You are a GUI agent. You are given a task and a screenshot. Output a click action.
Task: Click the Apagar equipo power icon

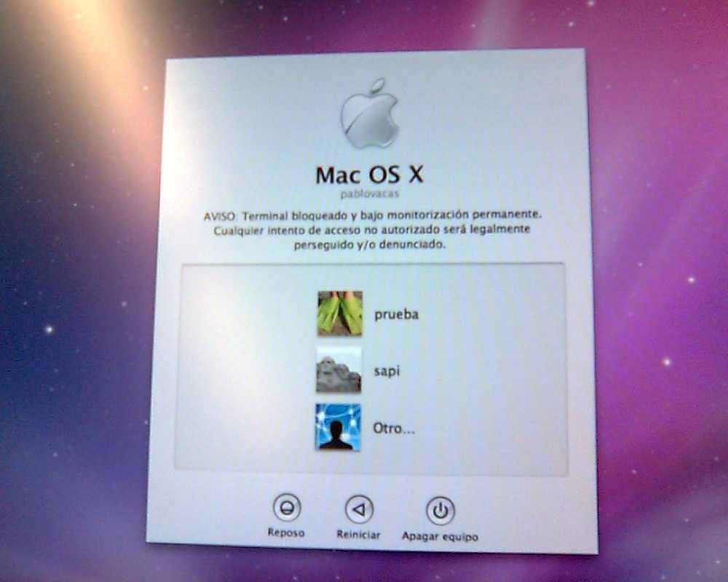click(x=440, y=511)
